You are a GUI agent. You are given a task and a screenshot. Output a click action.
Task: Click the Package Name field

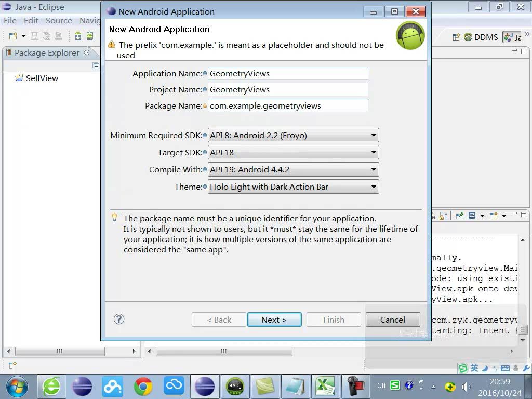pos(288,105)
